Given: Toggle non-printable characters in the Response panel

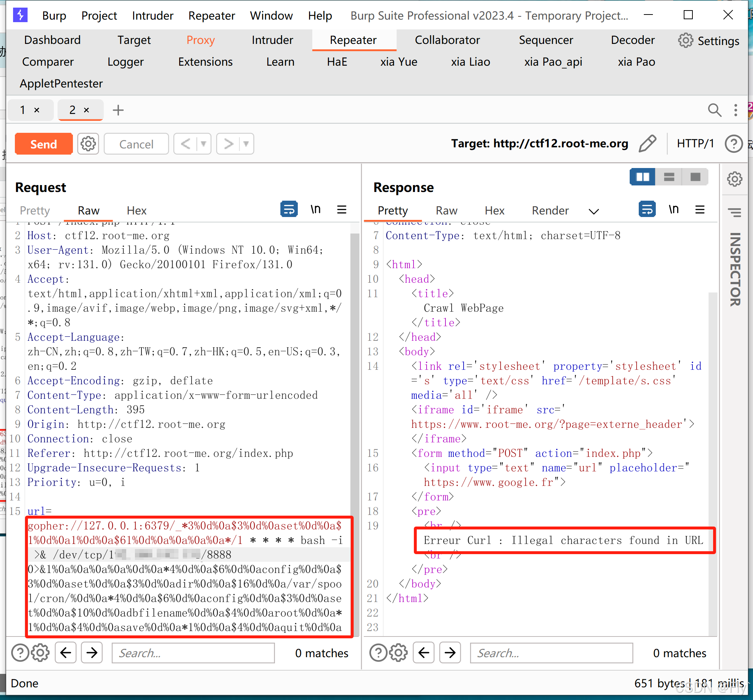Looking at the screenshot, I should (674, 209).
